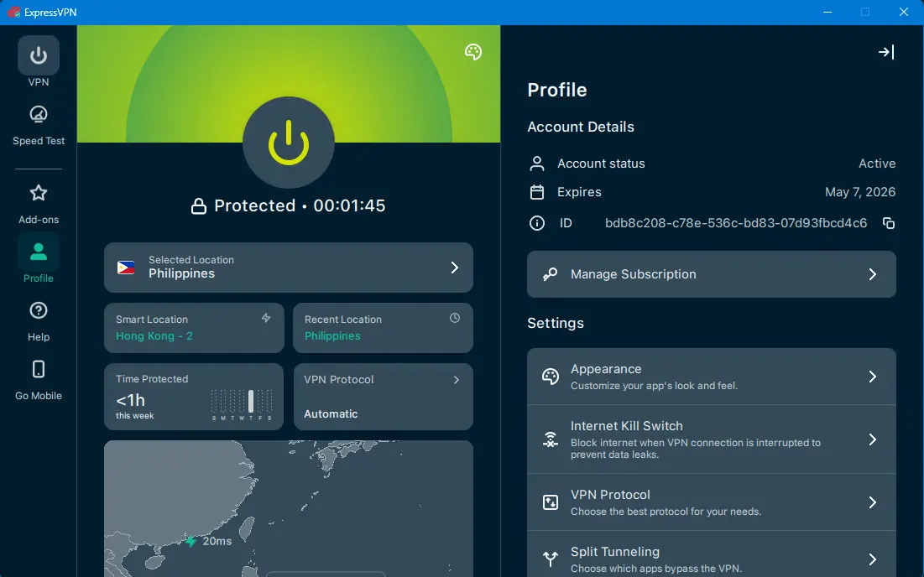The height and width of the screenshot is (577, 924).
Task: Click the 20ms server marker on map
Action: (191, 541)
